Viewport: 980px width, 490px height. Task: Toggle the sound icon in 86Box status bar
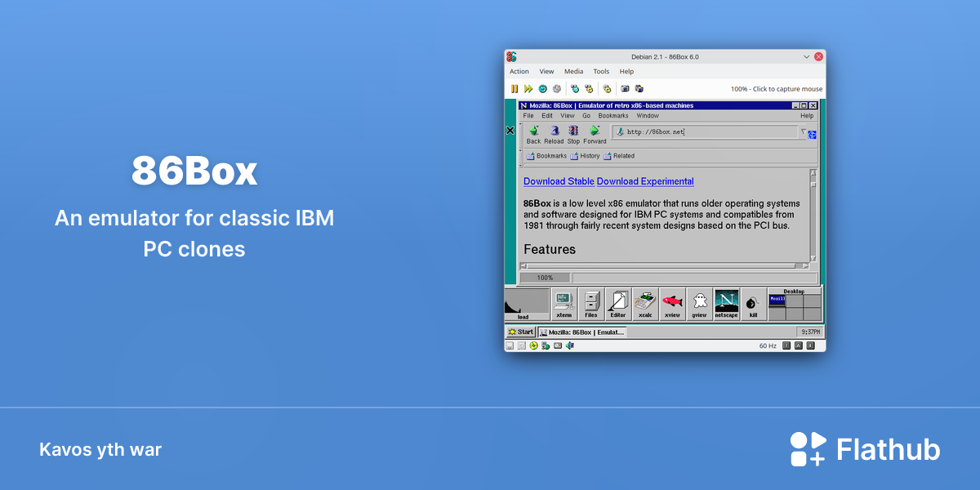[x=570, y=345]
